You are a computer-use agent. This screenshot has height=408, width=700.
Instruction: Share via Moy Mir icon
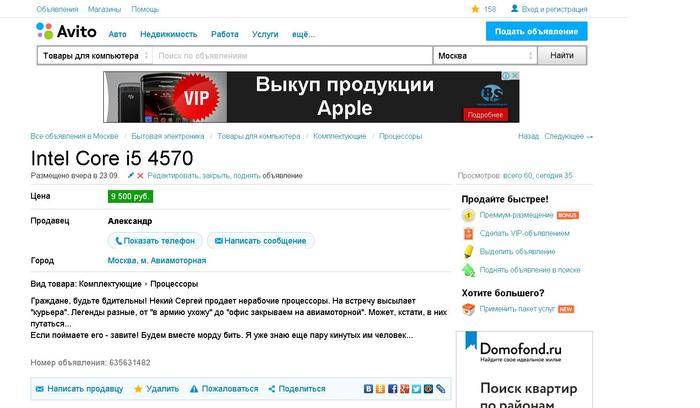[429, 389]
